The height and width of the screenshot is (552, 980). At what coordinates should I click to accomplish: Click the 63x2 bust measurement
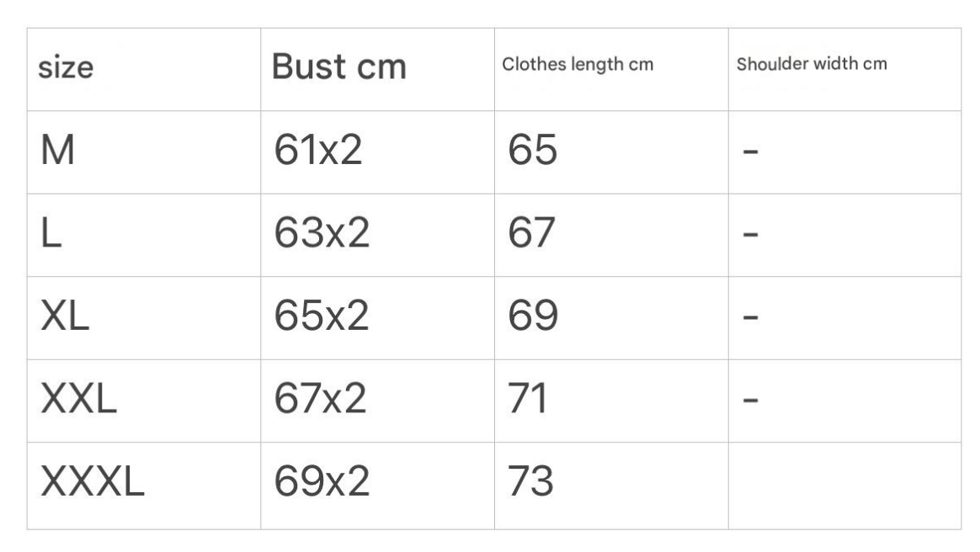point(322,234)
